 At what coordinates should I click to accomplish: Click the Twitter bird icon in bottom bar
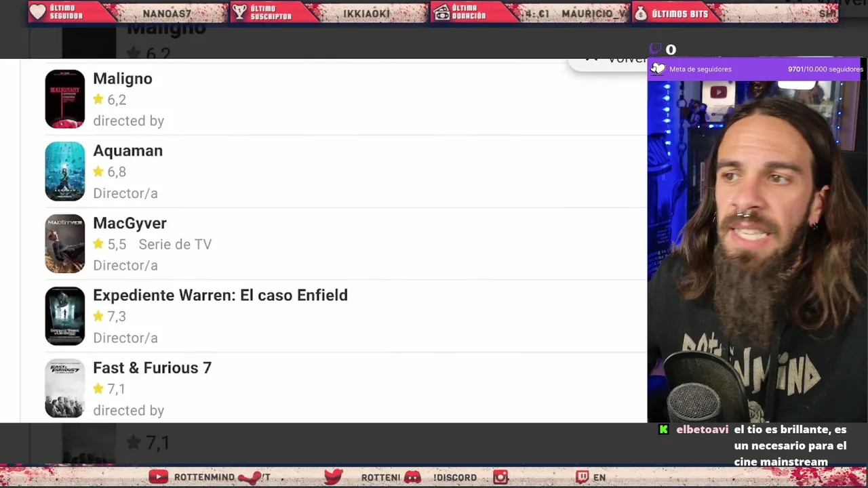coord(333,477)
